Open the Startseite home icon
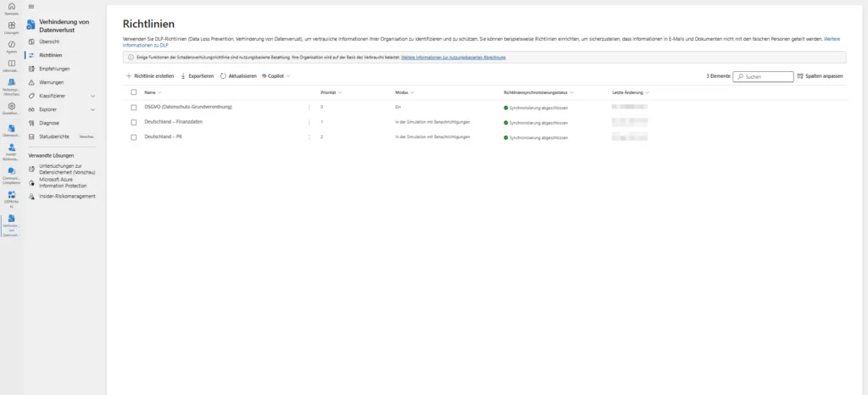 pyautogui.click(x=11, y=8)
